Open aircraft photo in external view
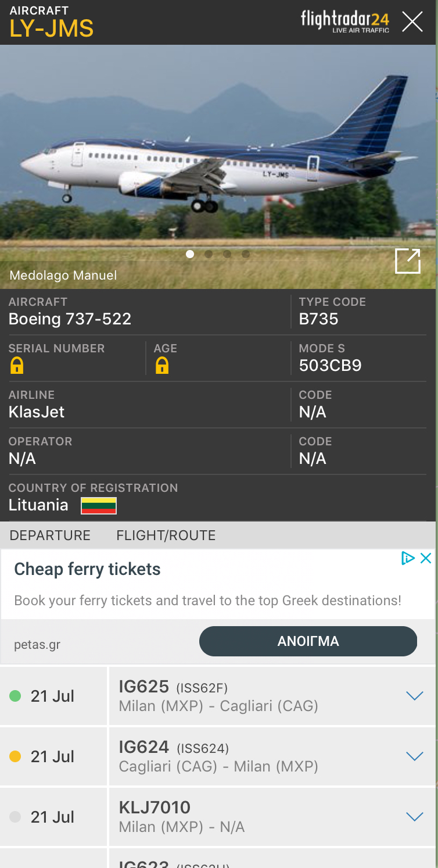Screen dimensions: 438x868 pos(407,261)
